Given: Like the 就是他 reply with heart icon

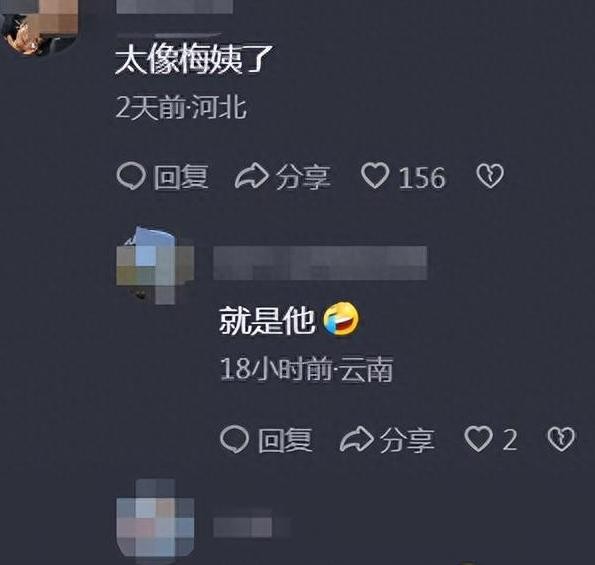Looking at the screenshot, I should [x=479, y=439].
